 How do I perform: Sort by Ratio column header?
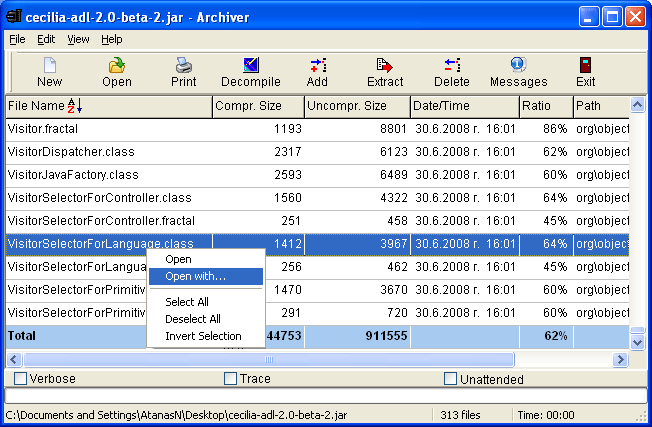coord(546,106)
